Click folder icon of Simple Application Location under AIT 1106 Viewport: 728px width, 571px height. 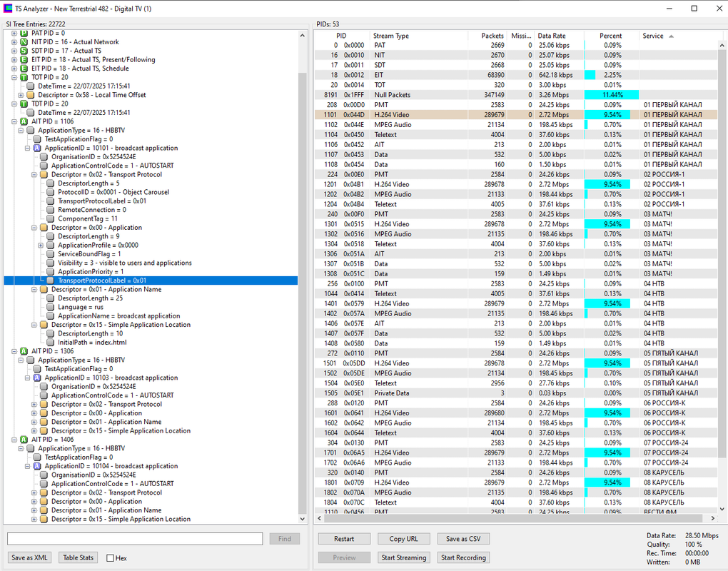click(x=44, y=325)
